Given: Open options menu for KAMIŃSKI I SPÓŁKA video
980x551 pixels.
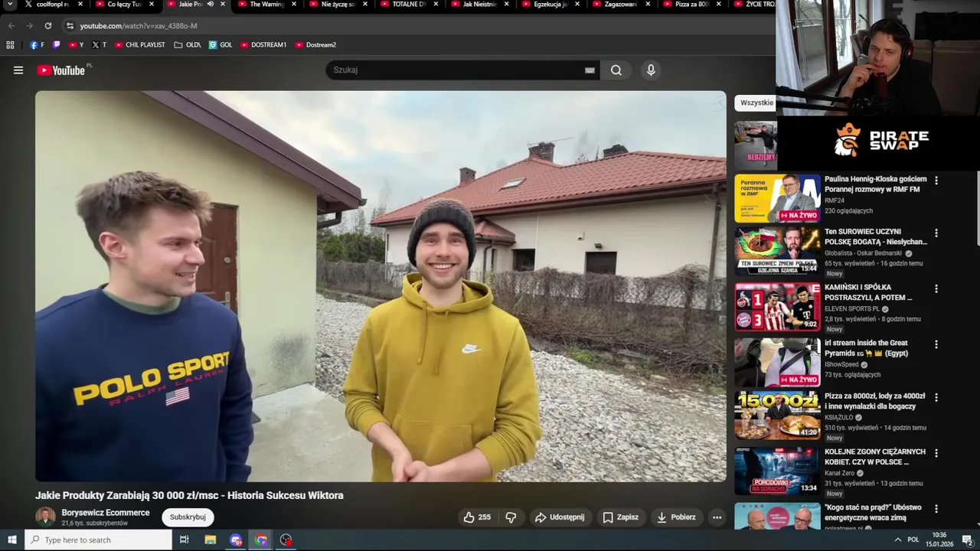Looking at the screenshot, I should (x=936, y=289).
